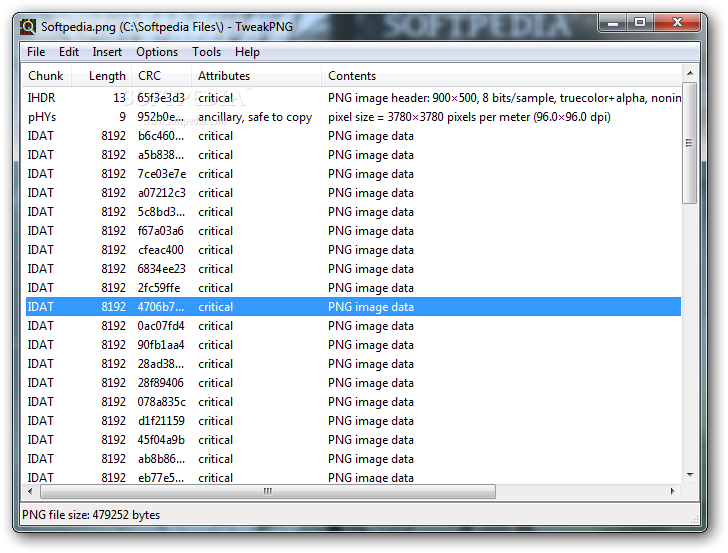Select IDAT chunk with CRC f67a03a6
The height and width of the screenshot is (553, 728).
click(353, 231)
